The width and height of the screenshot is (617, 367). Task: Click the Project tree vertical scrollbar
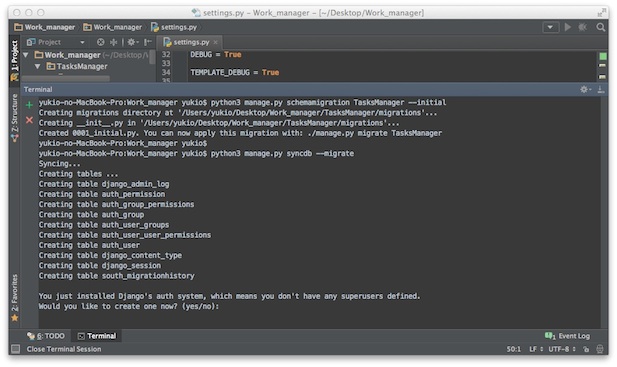point(152,57)
